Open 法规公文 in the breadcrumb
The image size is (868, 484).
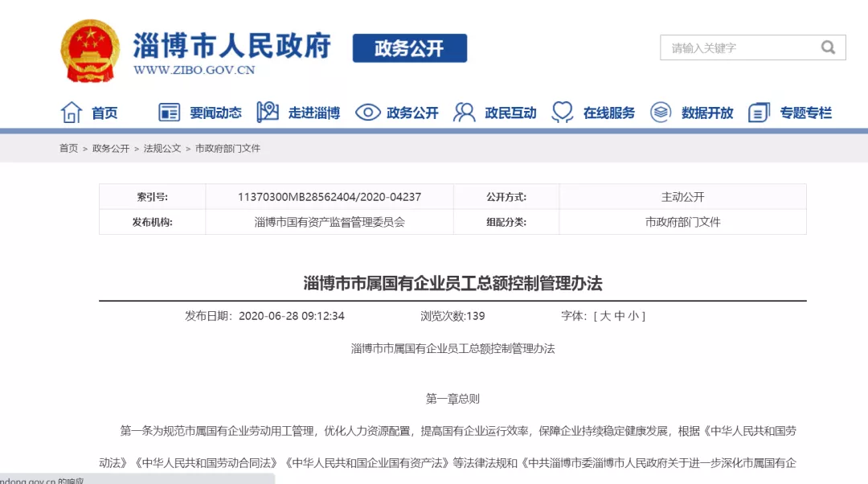[x=162, y=149]
